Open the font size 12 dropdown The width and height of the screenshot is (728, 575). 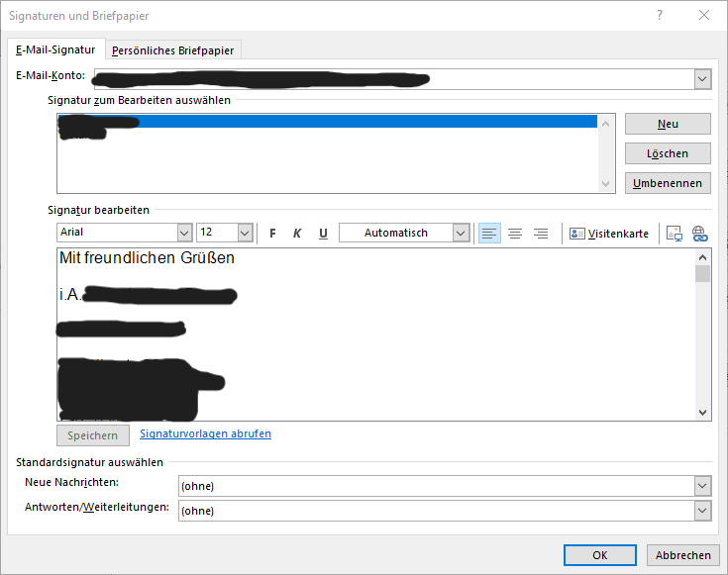[245, 233]
